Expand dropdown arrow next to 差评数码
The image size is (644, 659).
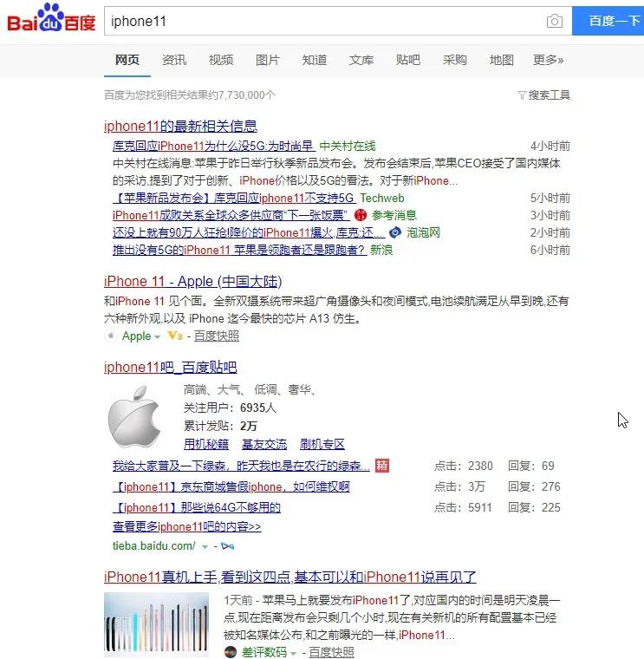pos(293,653)
